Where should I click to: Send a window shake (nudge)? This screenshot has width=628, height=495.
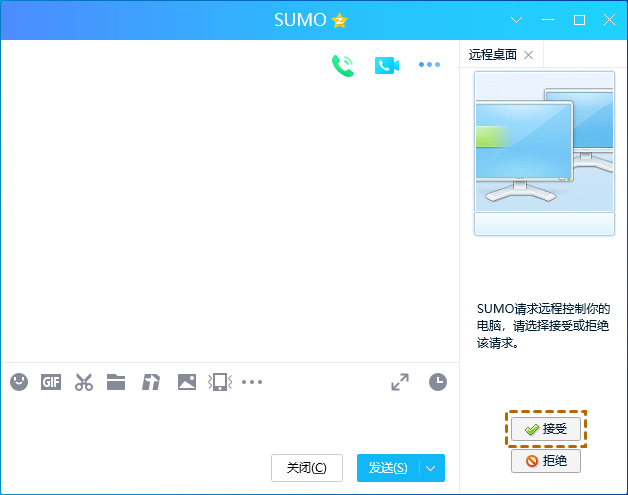point(220,382)
